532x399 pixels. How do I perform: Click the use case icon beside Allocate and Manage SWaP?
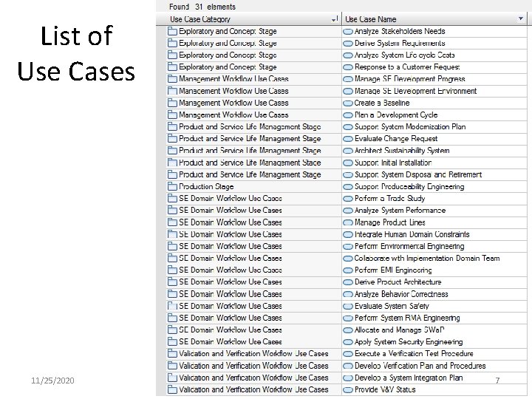tap(348, 330)
